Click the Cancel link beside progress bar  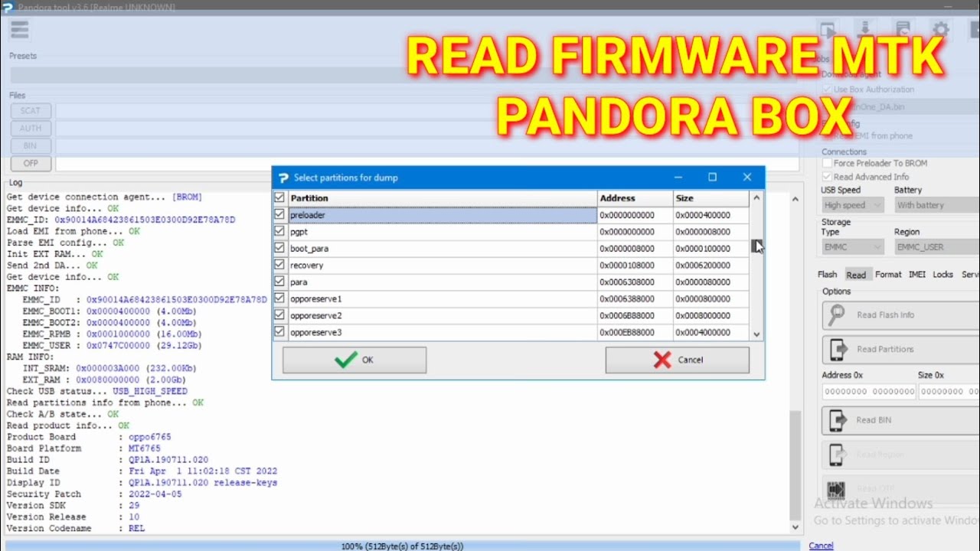[x=821, y=546]
